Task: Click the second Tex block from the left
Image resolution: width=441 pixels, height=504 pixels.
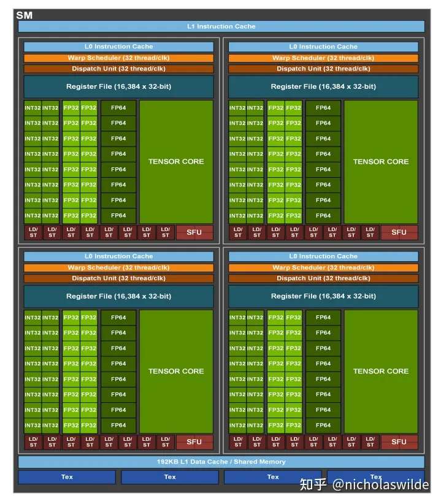Action: (170, 477)
